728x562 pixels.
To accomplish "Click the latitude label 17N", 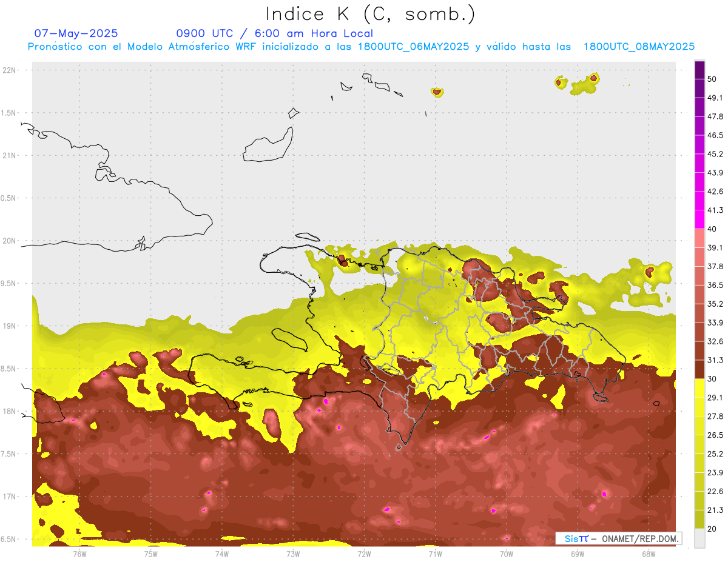I will tap(10, 497).
